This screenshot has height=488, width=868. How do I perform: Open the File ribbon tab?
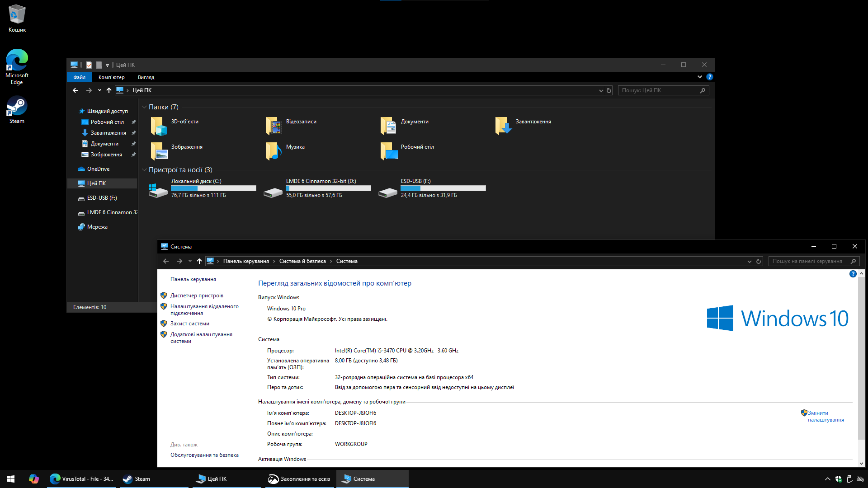click(80, 77)
